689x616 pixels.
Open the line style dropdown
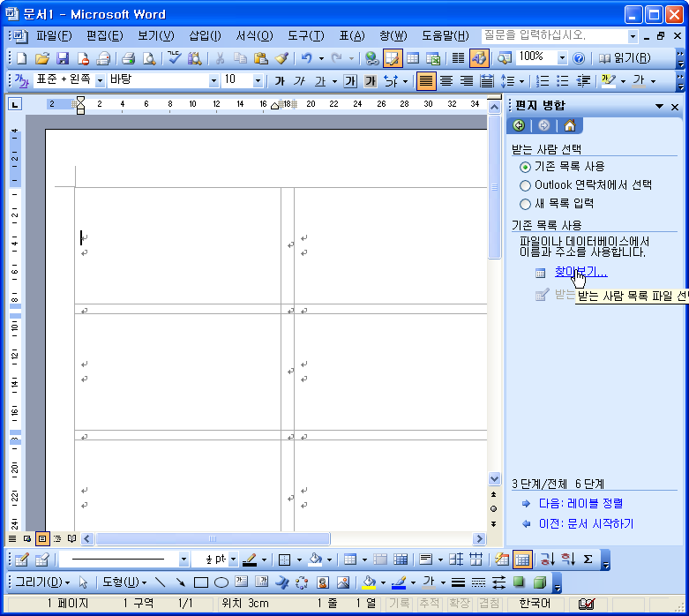coord(183,560)
